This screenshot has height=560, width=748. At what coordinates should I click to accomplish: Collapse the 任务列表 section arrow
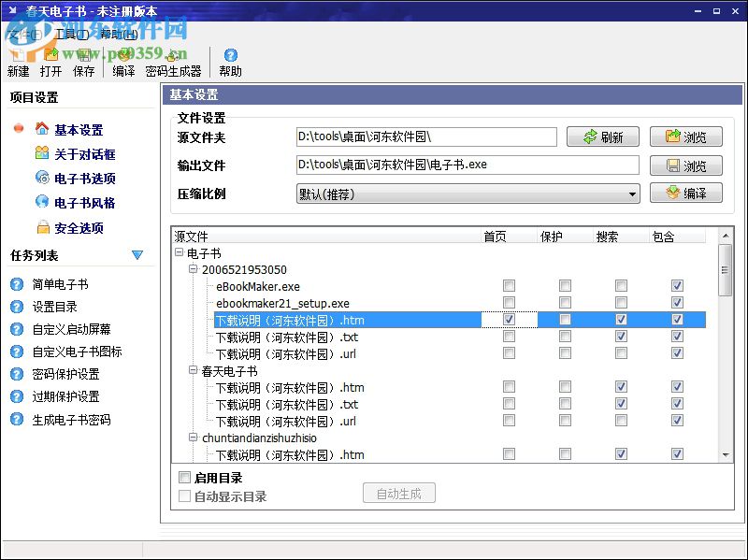pos(137,255)
